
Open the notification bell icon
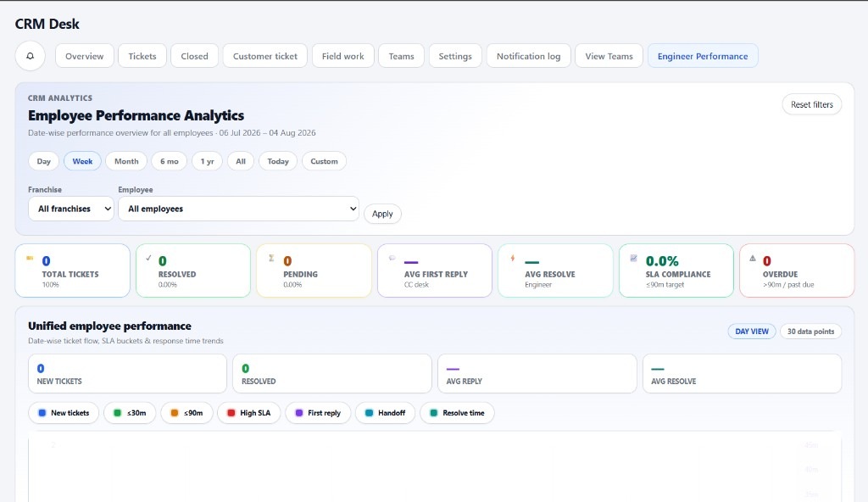30,56
